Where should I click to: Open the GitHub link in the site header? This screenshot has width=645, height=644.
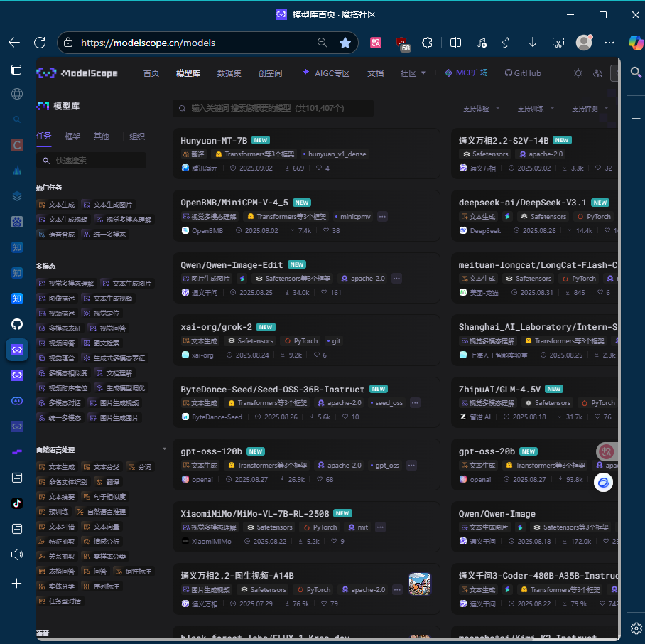(x=523, y=73)
